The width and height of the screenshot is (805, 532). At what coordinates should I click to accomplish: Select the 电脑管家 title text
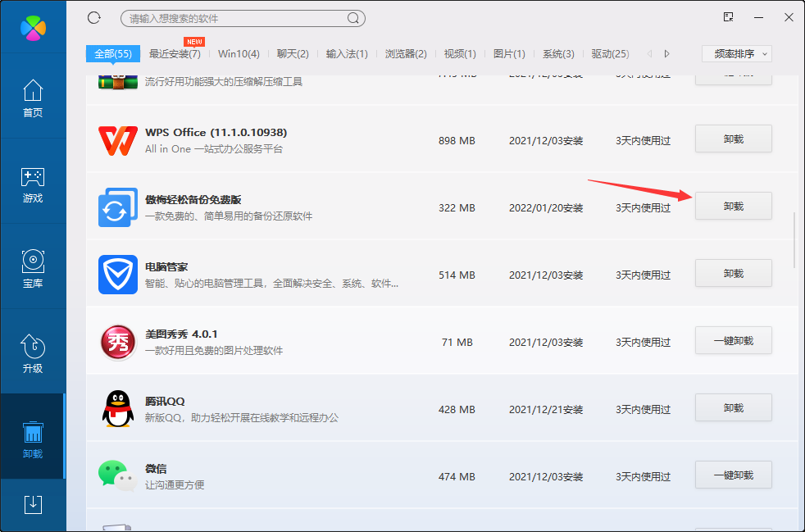(x=166, y=267)
